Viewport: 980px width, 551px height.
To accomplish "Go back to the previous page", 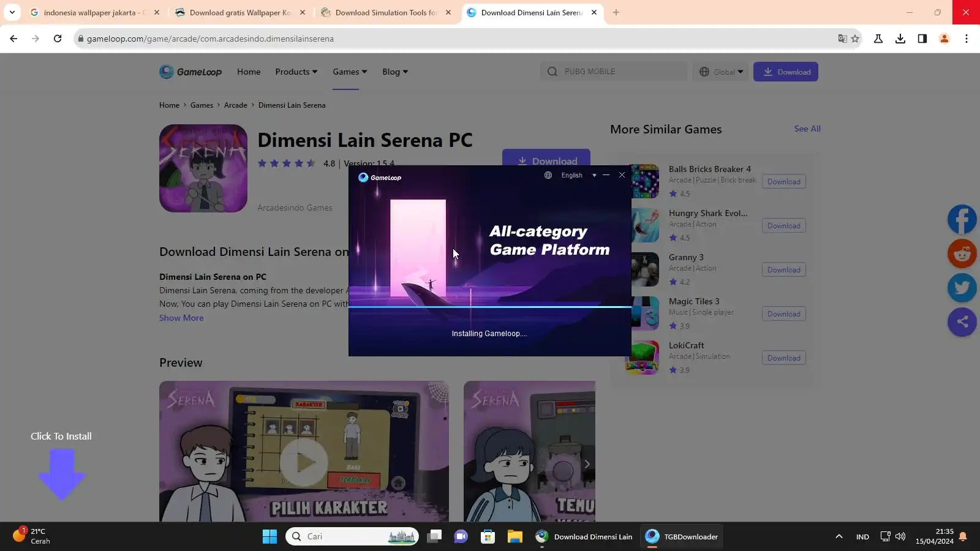I will (13, 39).
